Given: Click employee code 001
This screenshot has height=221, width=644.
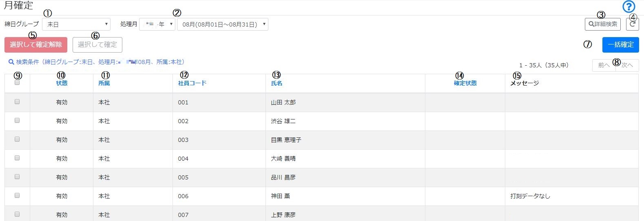Looking at the screenshot, I should [x=183, y=102].
